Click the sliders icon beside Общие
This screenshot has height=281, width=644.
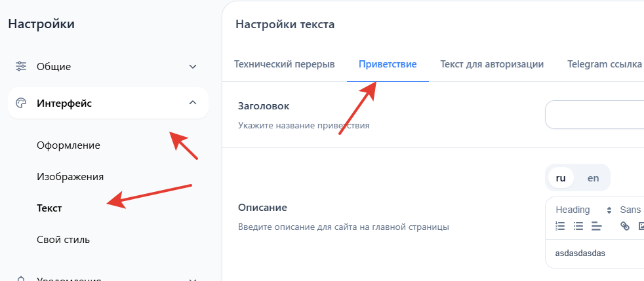point(21,66)
